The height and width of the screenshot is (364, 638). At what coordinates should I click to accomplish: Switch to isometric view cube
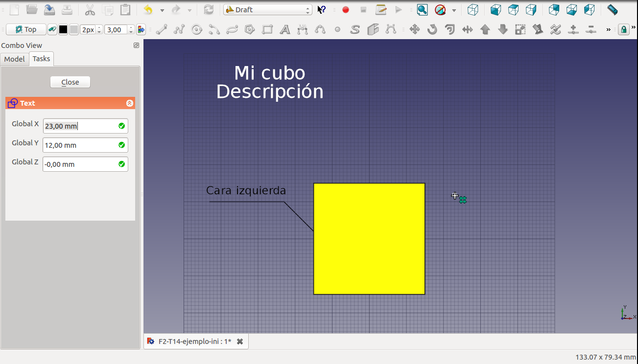pyautogui.click(x=473, y=10)
